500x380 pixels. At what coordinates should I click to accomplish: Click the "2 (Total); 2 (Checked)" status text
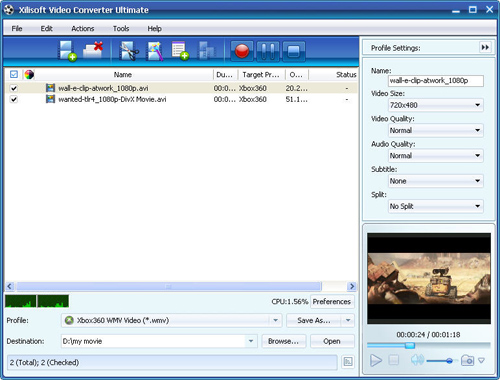44,362
